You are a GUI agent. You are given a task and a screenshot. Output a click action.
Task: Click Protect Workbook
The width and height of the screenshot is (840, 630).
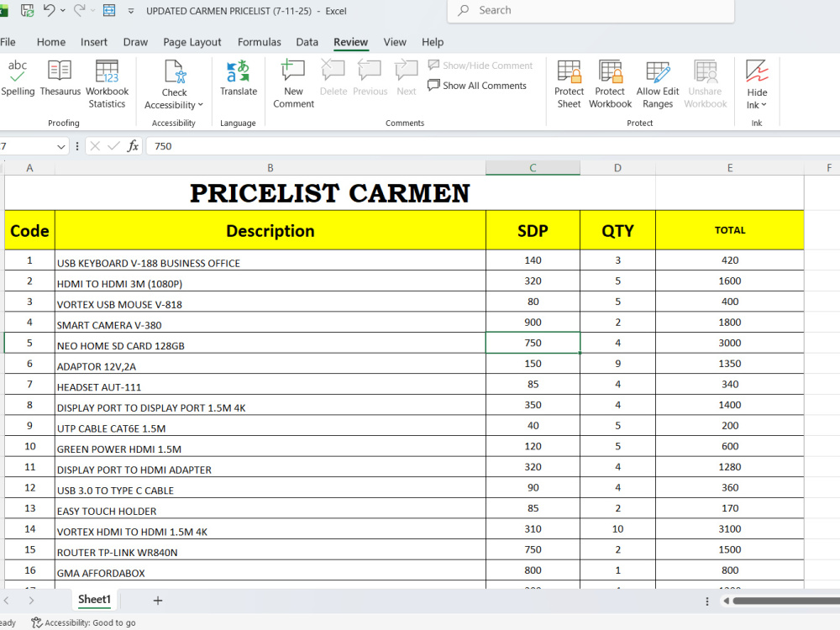click(x=610, y=84)
